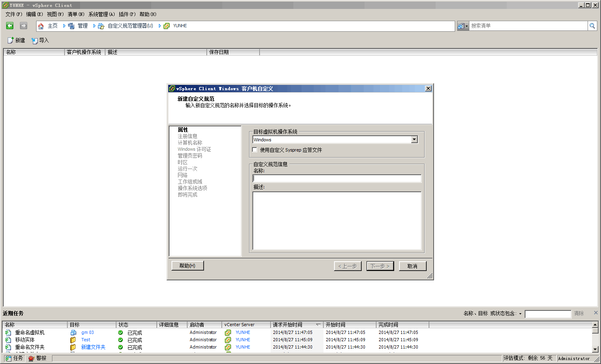Expand the 自定义规范管理器 breadcrumb arrow

[160, 26]
